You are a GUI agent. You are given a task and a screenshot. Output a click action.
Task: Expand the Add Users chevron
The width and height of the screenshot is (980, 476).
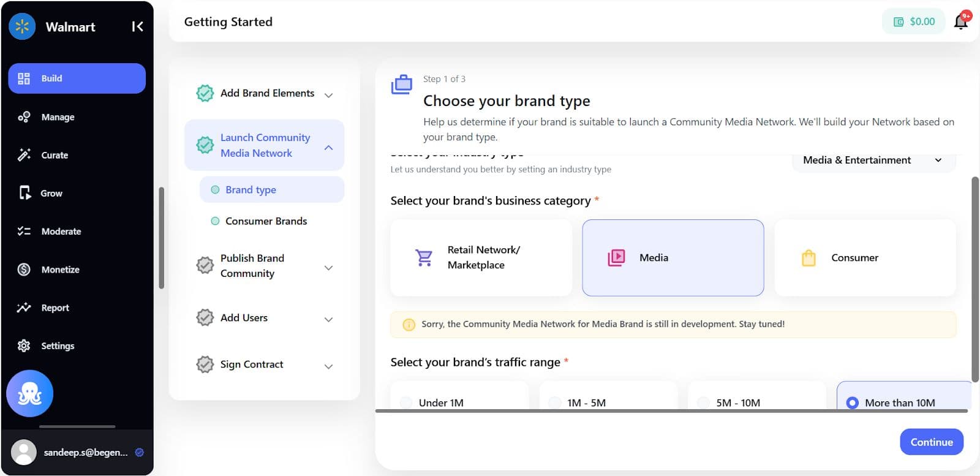tap(329, 319)
